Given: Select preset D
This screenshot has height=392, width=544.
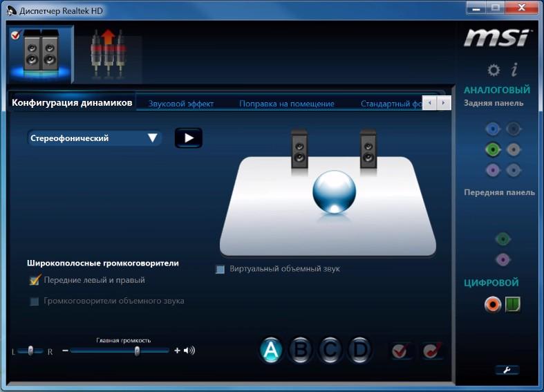Looking at the screenshot, I should [x=359, y=351].
